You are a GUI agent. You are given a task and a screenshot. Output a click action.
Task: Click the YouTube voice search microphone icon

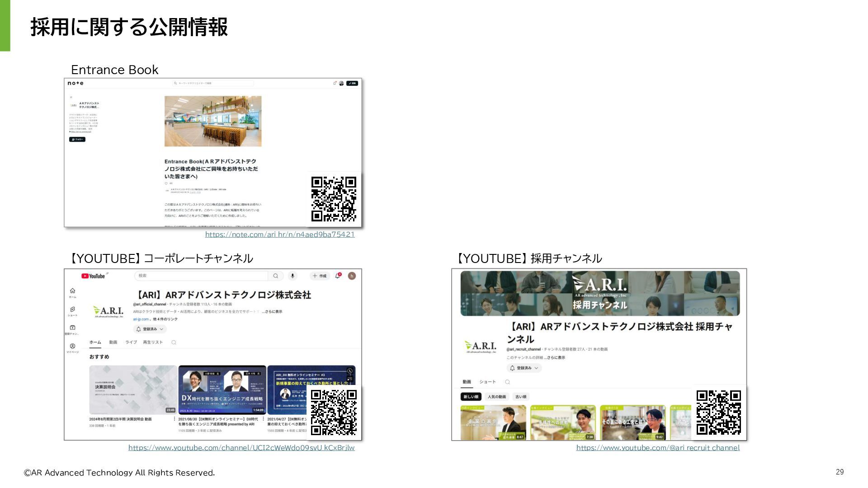[292, 276]
